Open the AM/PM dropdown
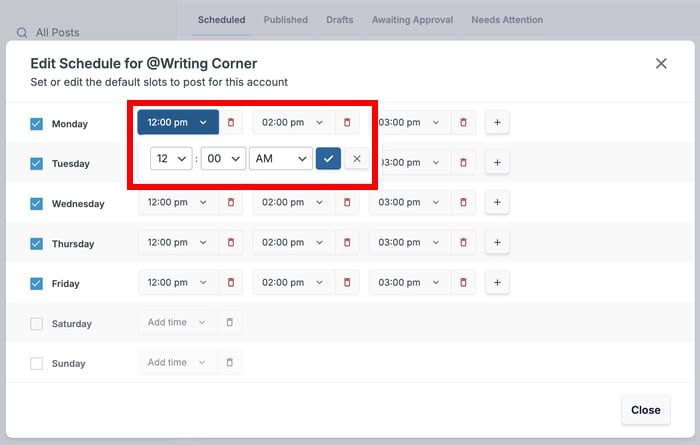The height and width of the screenshot is (445, 700). [280, 158]
